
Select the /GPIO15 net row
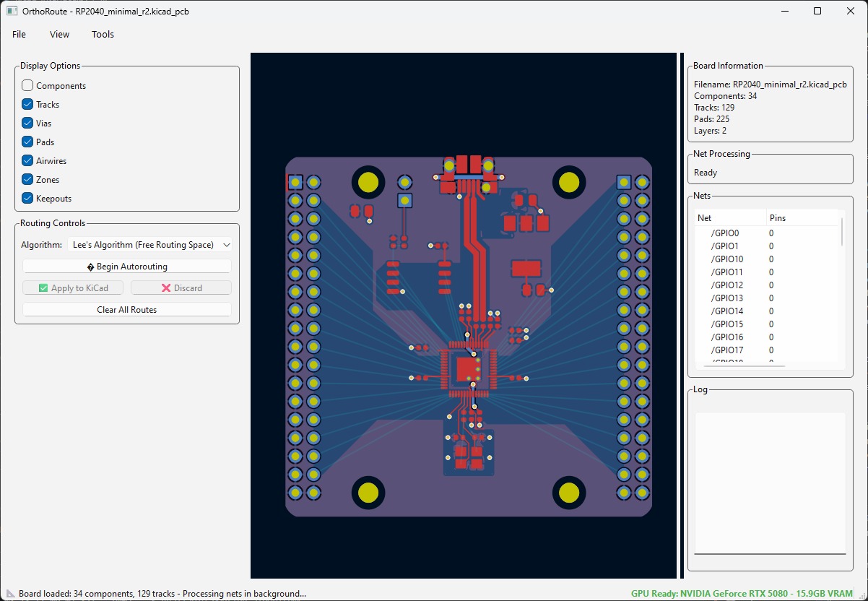[x=765, y=324]
